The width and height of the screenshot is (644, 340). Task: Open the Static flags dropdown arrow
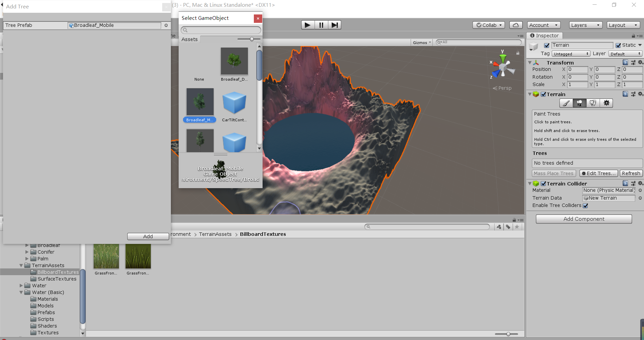click(x=640, y=45)
